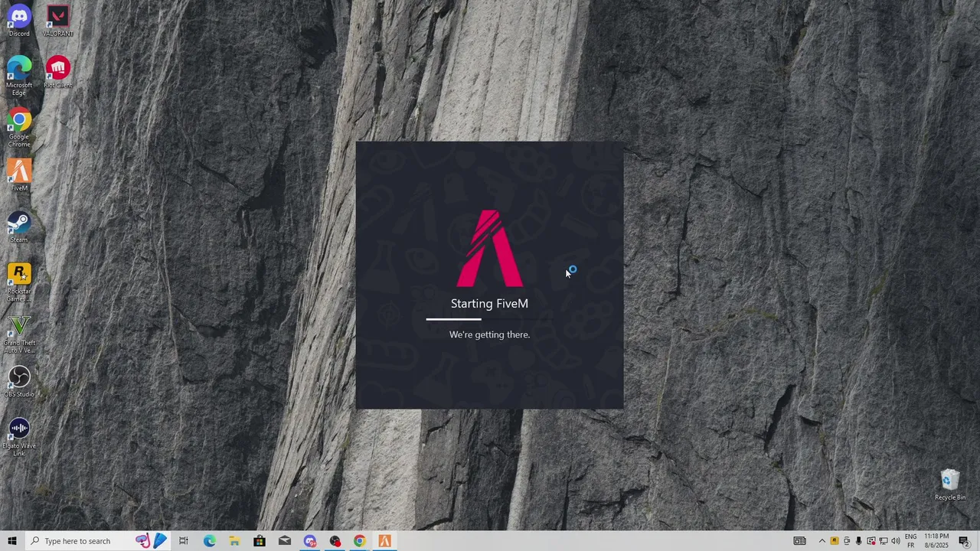Open the News and interests widget
Screen dimensions: 980x551
click(799, 541)
